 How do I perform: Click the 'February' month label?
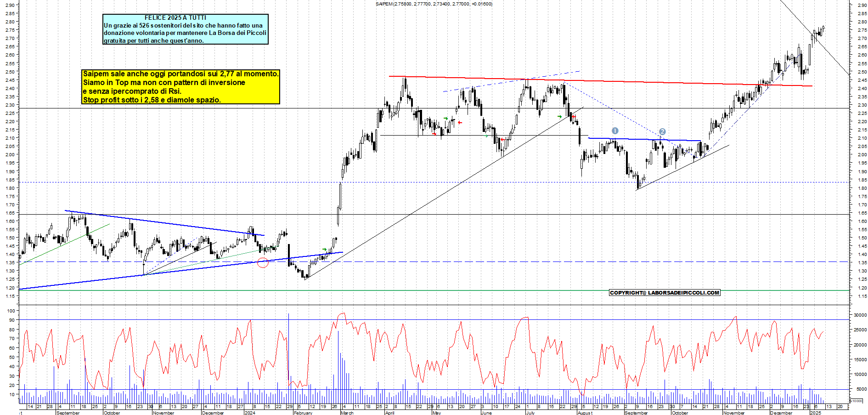pos(303,412)
